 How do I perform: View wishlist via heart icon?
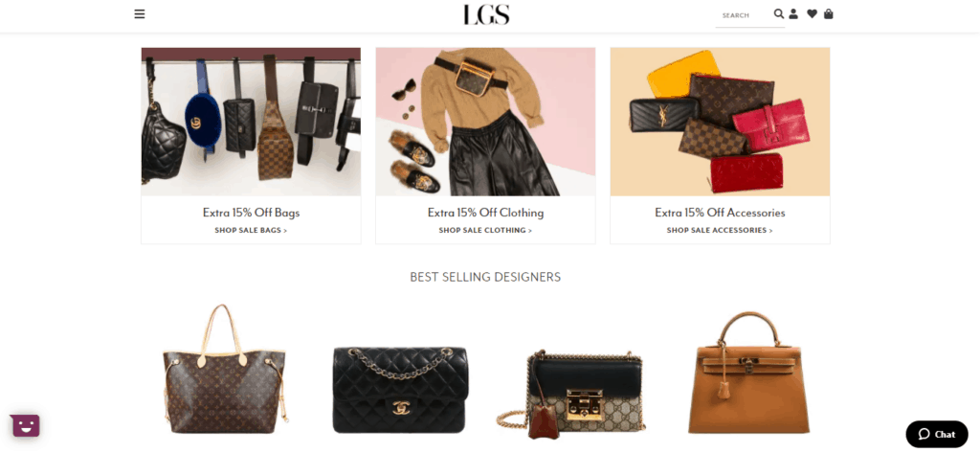pyautogui.click(x=812, y=13)
